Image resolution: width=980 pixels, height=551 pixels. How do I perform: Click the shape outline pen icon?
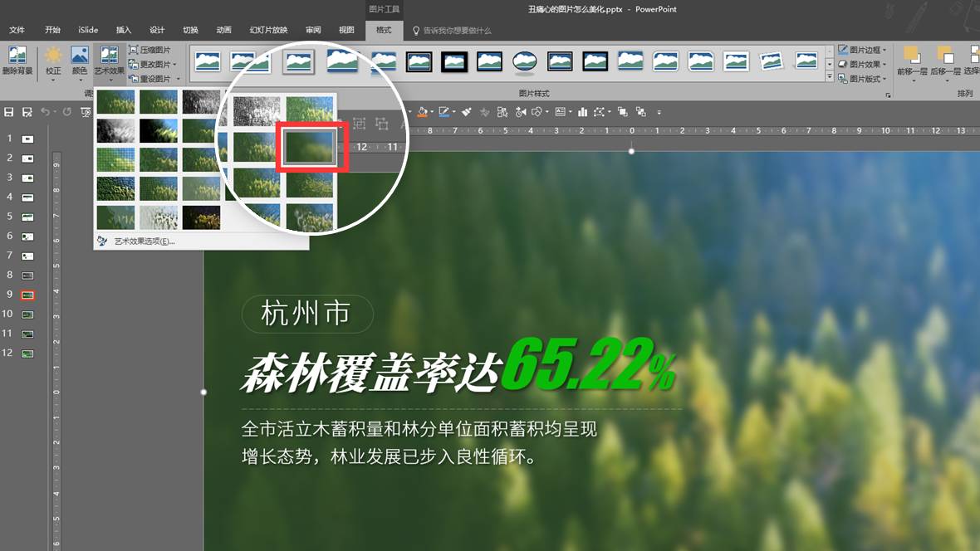tap(443, 112)
